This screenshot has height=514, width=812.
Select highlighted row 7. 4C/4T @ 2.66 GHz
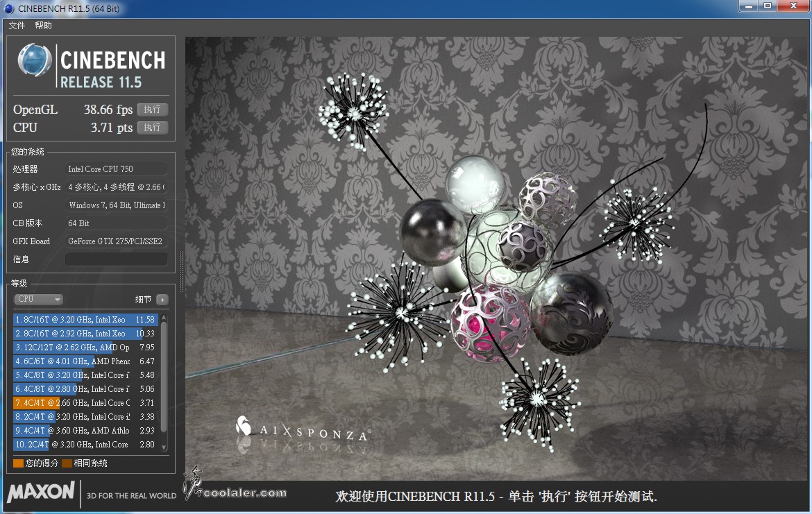(x=85, y=403)
